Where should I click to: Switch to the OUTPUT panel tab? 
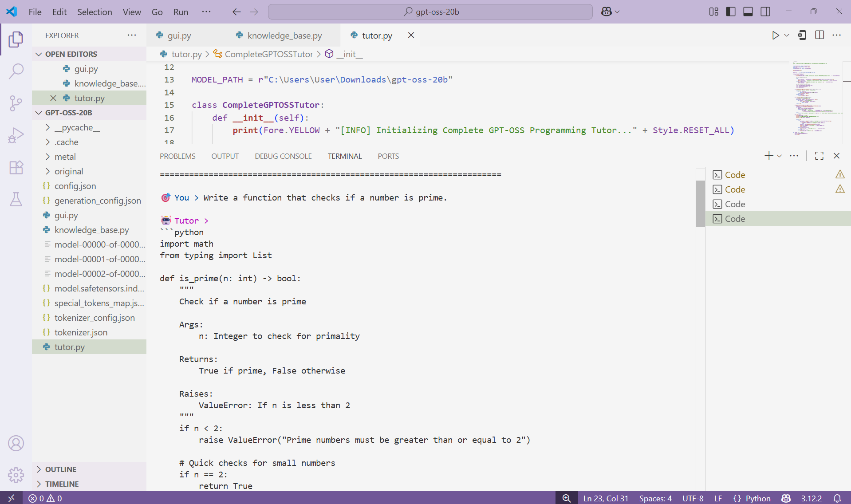tap(225, 156)
